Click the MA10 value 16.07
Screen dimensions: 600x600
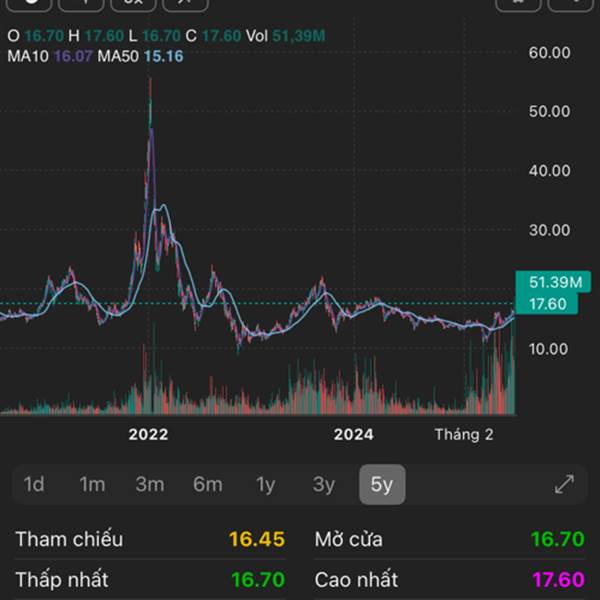[73, 56]
